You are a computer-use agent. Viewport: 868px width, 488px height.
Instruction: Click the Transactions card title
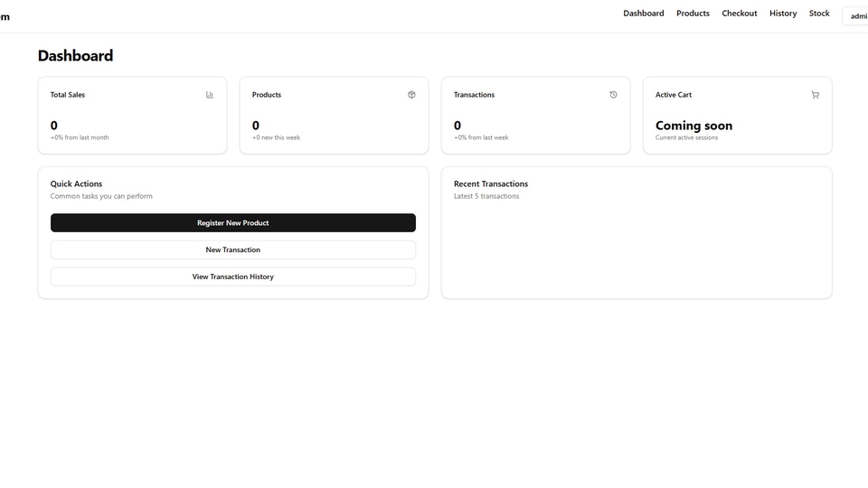[474, 95]
